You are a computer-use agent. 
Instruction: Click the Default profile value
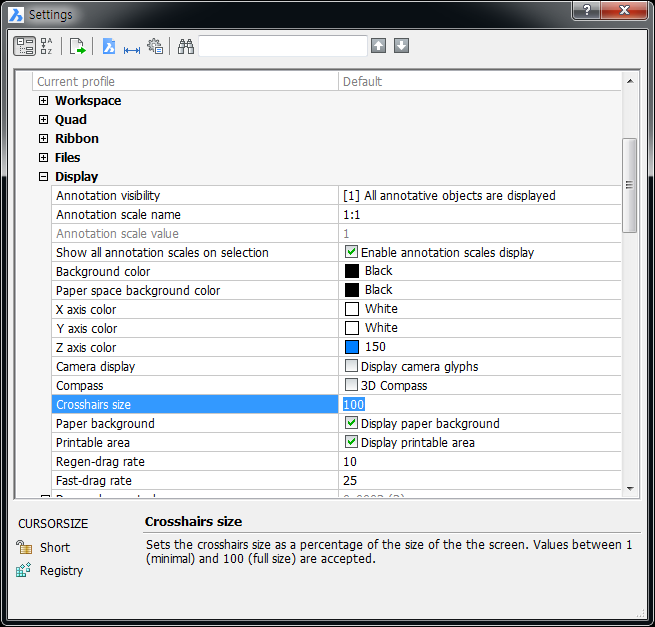[x=362, y=81]
